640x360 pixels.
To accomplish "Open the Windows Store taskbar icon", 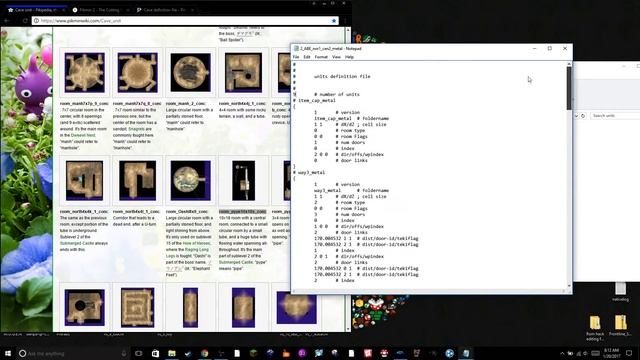I will coord(155,353).
